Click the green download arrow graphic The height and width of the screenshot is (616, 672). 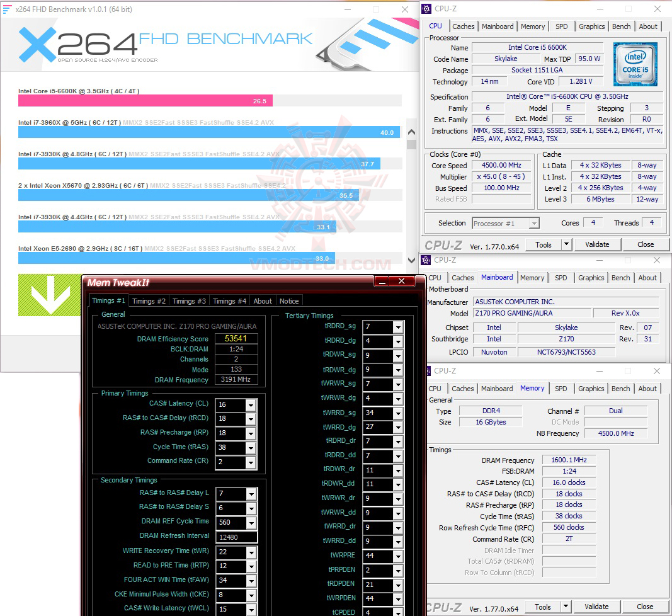[48, 296]
